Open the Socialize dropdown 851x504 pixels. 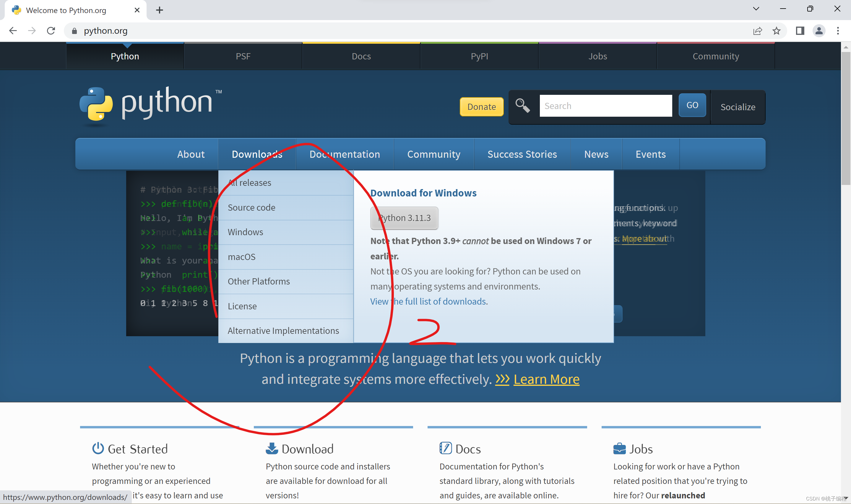738,107
